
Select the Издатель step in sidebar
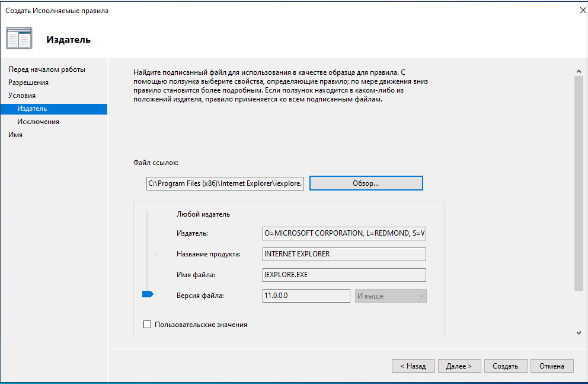pos(54,109)
